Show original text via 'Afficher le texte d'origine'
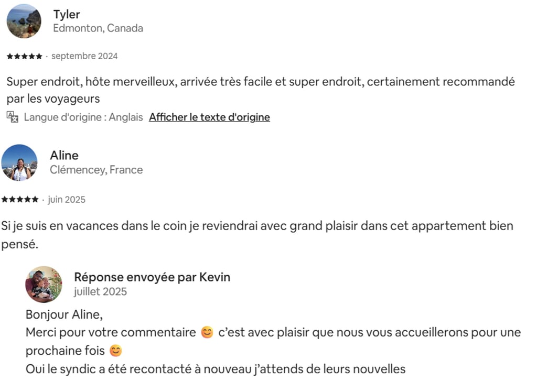Viewport: 537px width, 392px height. [x=209, y=117]
